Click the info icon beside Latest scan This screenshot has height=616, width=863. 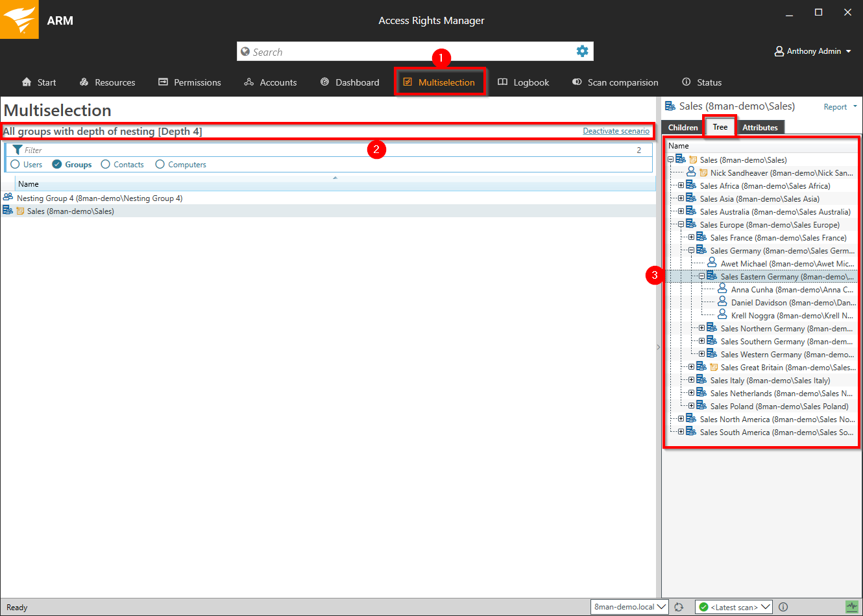(x=783, y=607)
